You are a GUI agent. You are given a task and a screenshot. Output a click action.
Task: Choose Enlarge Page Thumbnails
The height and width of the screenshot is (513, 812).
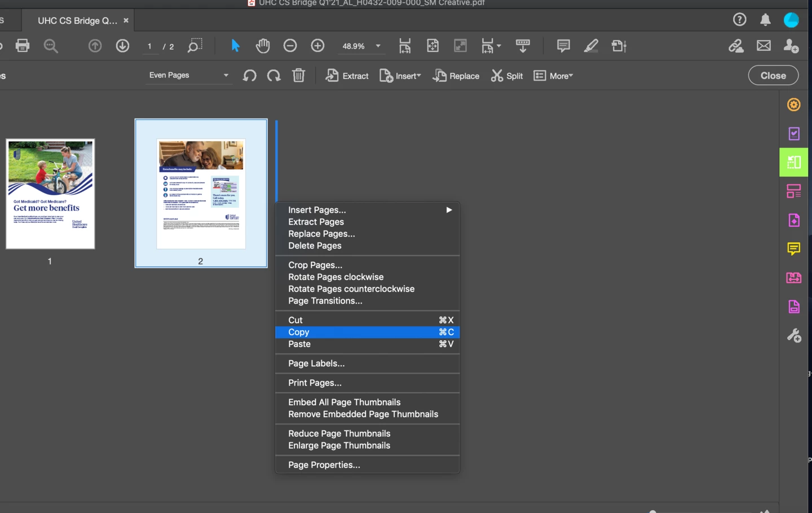[367, 446]
